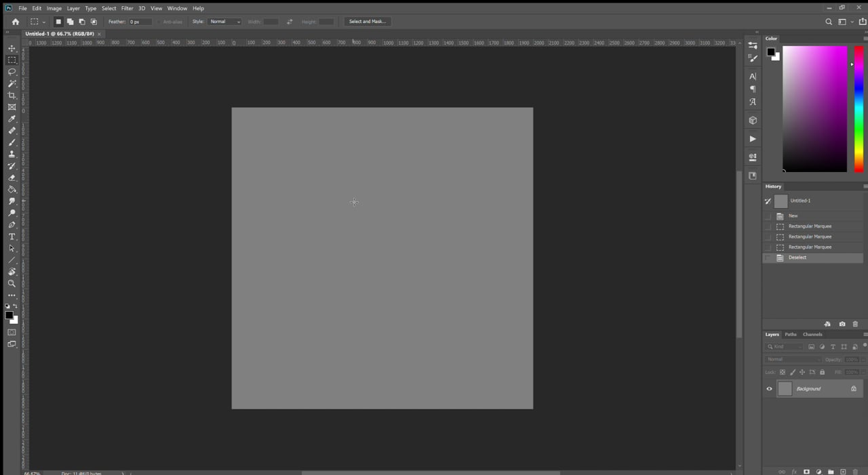Create new document from current state

click(827, 325)
